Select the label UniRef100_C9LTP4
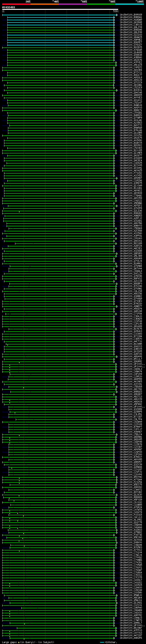Screen dimensions: 146x644 tap(131, 419)
